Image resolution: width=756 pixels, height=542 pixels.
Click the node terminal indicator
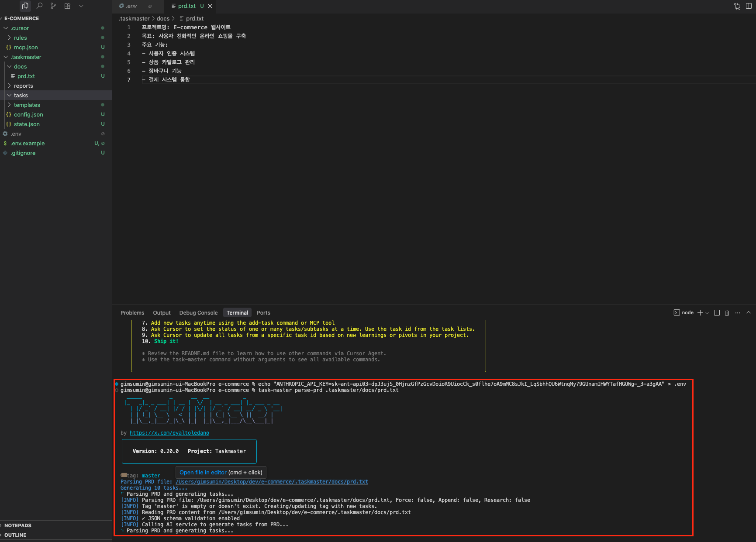[x=684, y=312]
